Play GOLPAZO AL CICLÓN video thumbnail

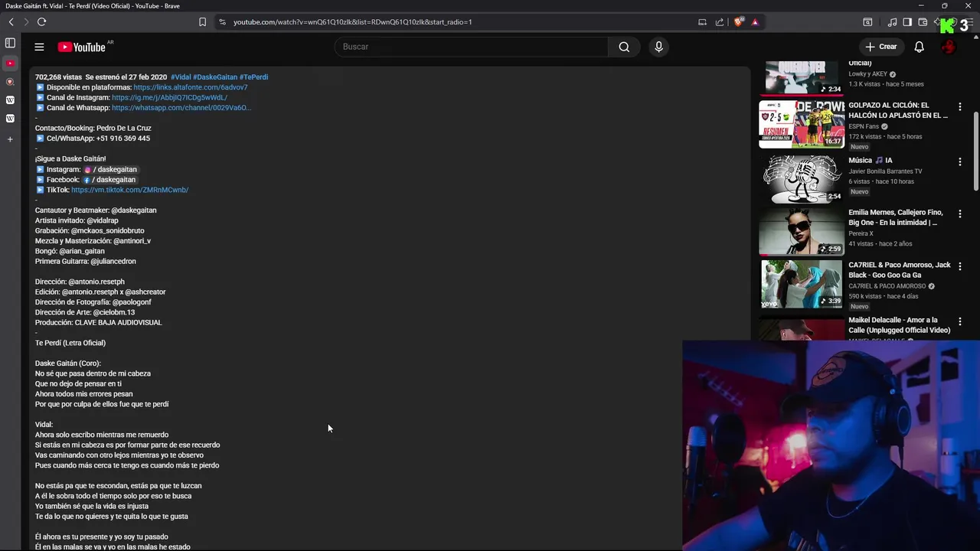801,124
